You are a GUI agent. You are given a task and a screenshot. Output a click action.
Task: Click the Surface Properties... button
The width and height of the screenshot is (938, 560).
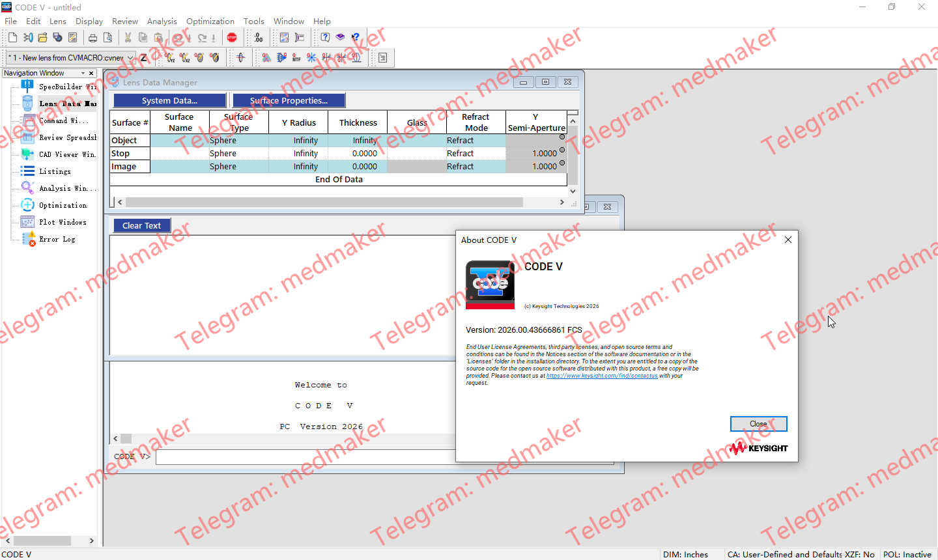click(289, 100)
